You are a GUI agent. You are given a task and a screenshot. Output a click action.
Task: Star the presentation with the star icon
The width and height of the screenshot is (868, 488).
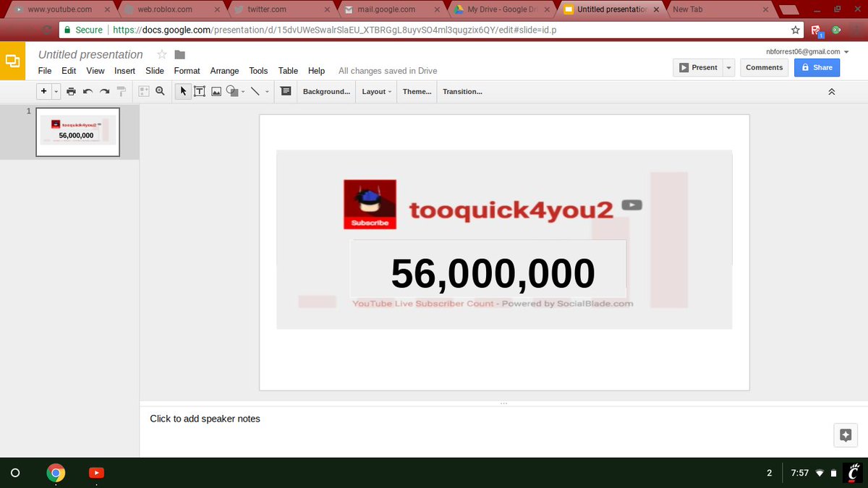162,55
